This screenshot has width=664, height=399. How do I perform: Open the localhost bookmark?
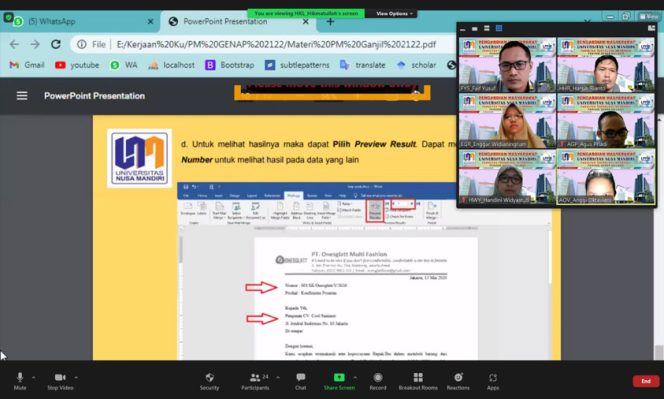[x=172, y=65]
